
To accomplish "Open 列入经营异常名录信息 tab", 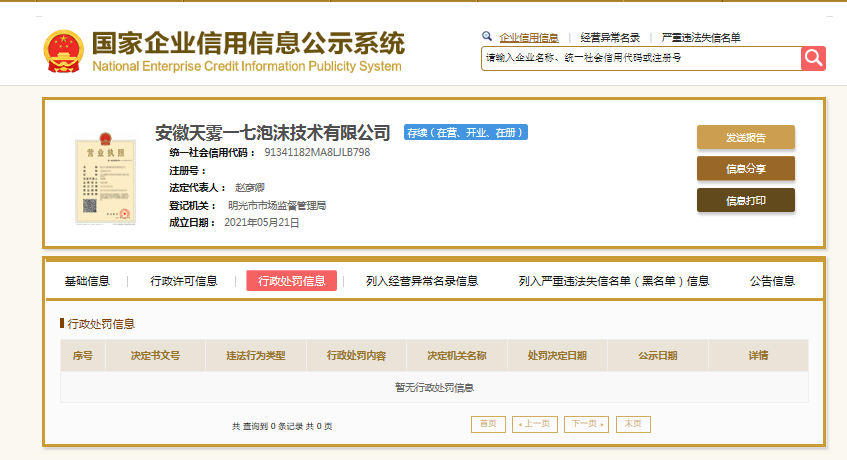I will (x=422, y=281).
